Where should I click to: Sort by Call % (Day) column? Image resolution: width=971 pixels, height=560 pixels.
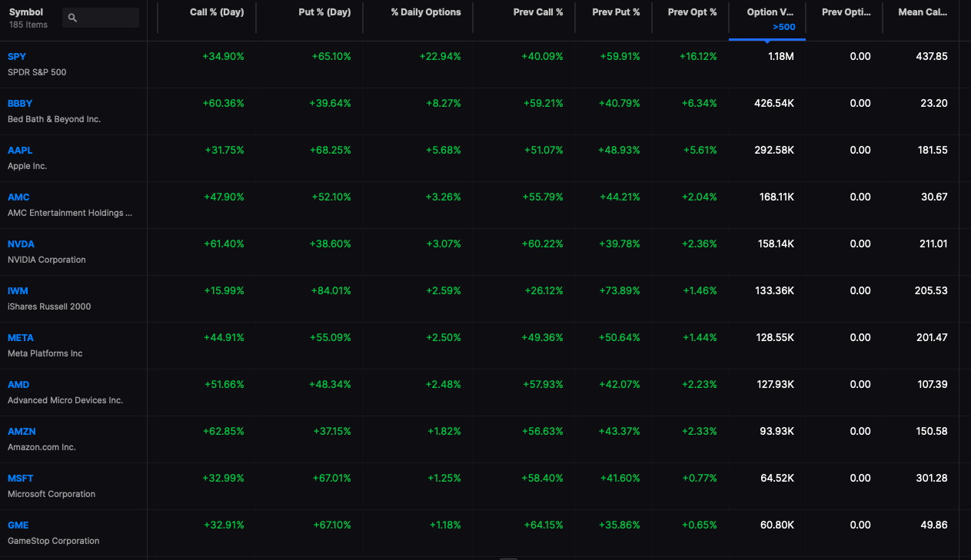pyautogui.click(x=217, y=12)
